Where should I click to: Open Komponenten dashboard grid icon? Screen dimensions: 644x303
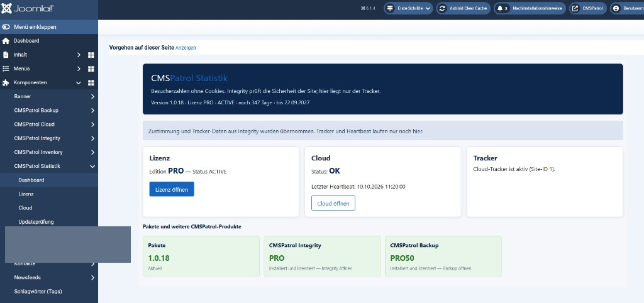click(91, 83)
